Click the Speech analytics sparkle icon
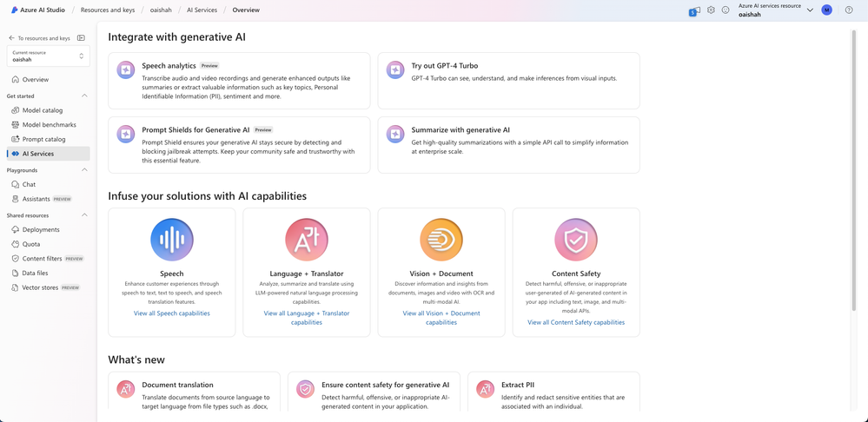 (x=126, y=70)
